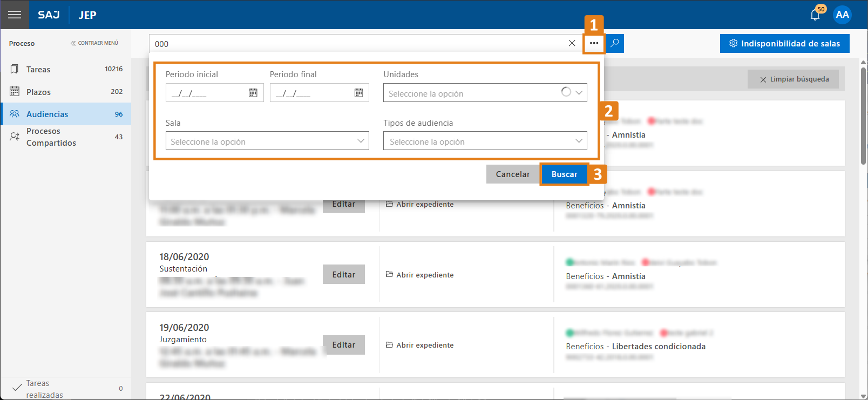The width and height of the screenshot is (868, 400).
Task: Click Limpiar búsqueda button
Action: (794, 79)
